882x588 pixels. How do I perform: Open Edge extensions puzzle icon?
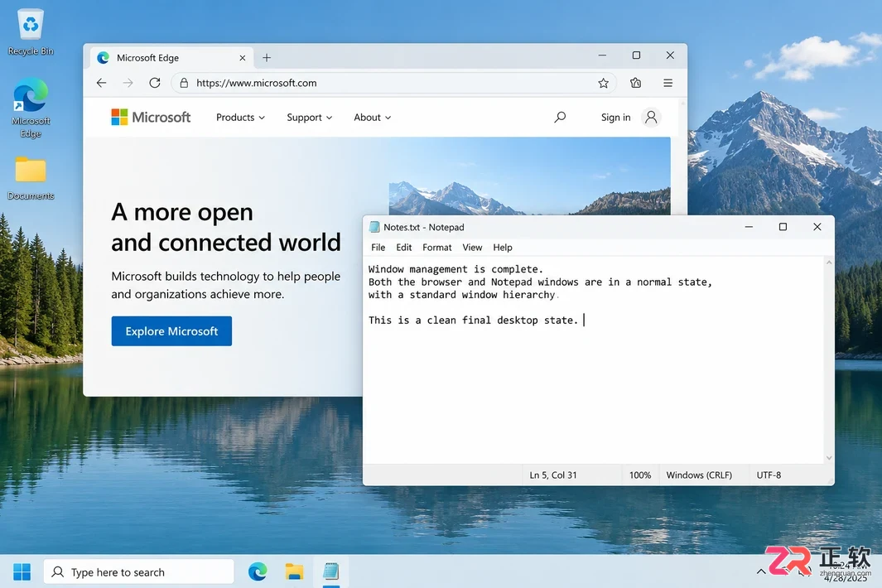(636, 83)
